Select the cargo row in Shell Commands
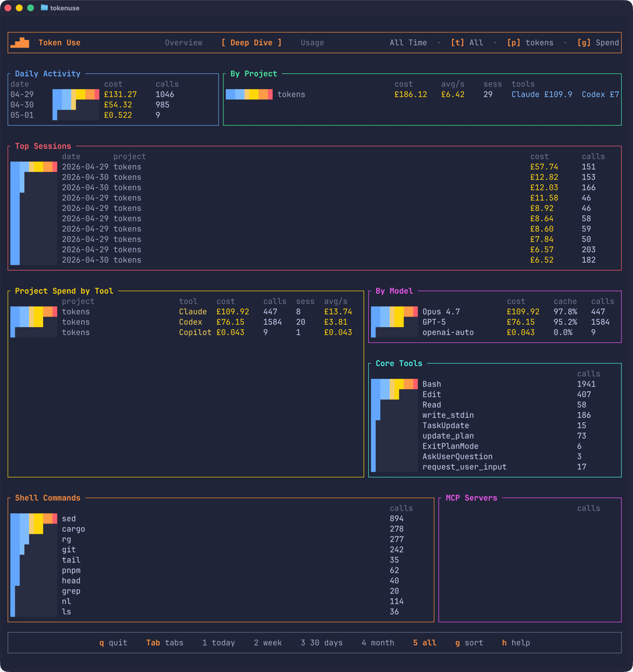633x672 pixels. (221, 529)
